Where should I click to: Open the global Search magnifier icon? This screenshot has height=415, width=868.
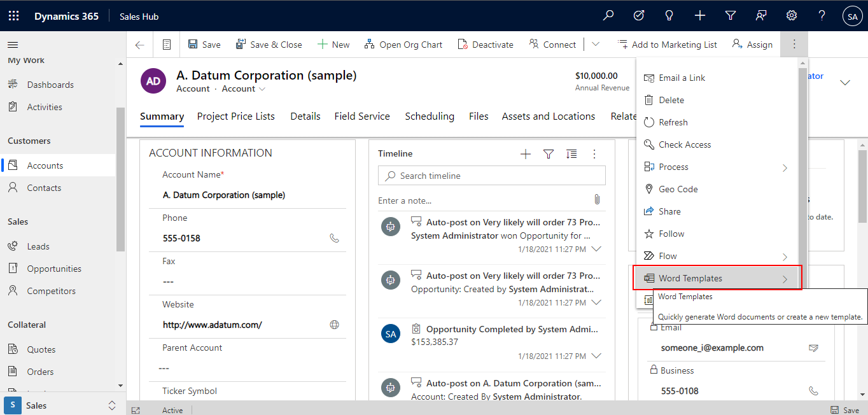[x=608, y=15]
